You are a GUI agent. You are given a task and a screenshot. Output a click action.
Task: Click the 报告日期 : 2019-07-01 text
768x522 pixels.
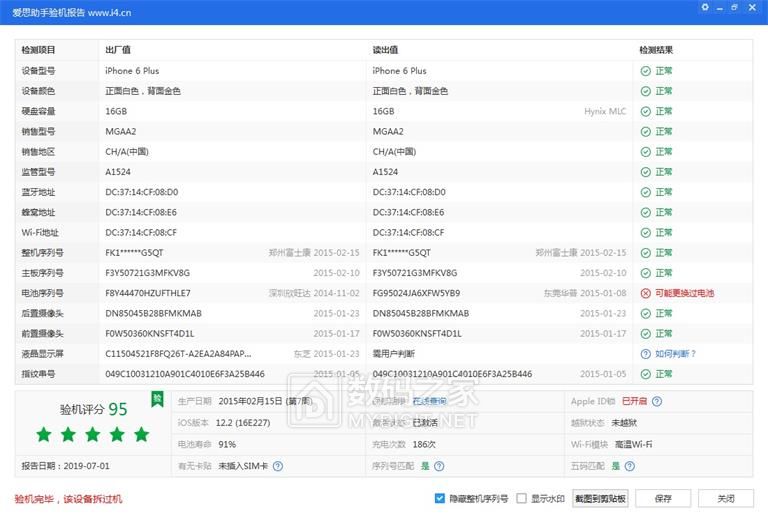(x=66, y=466)
